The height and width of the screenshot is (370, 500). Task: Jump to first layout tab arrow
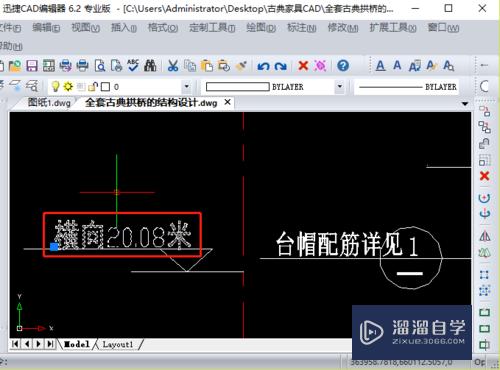pyautogui.click(x=15, y=344)
